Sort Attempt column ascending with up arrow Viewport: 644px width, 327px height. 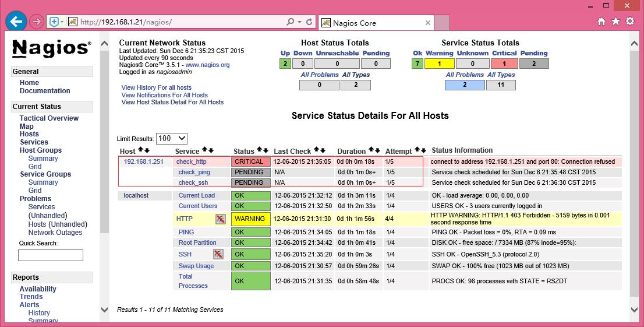click(x=417, y=150)
